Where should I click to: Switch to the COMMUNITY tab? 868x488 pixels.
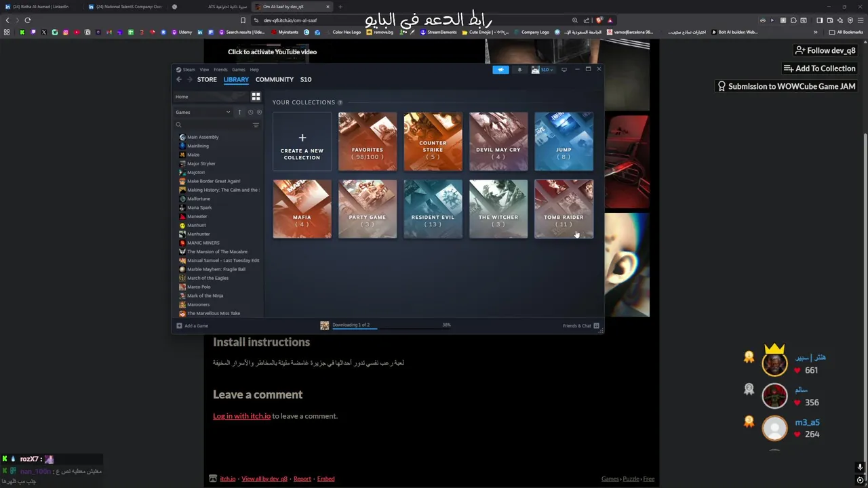[275, 79]
